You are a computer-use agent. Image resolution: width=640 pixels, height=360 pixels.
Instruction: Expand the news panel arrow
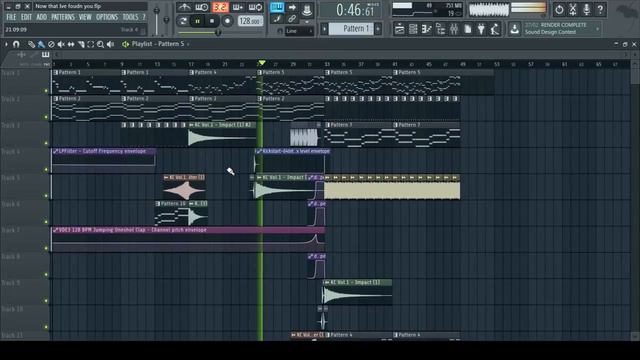pos(598,29)
